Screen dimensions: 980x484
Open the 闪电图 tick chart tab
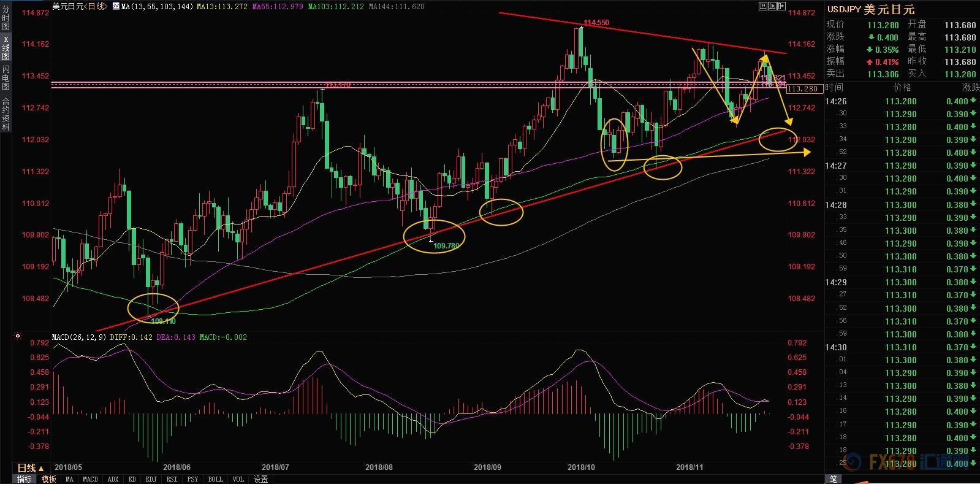pyautogui.click(x=6, y=77)
